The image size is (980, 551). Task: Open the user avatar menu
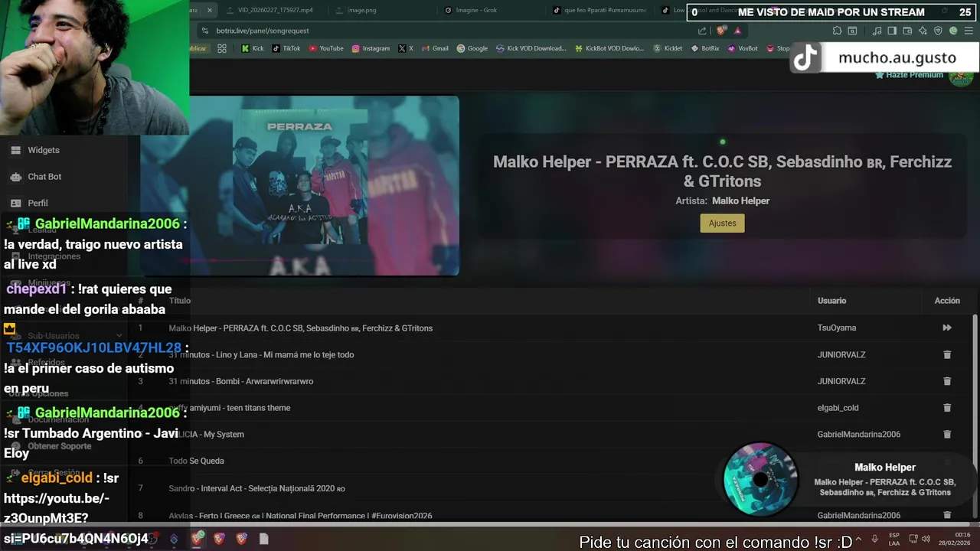(961, 75)
